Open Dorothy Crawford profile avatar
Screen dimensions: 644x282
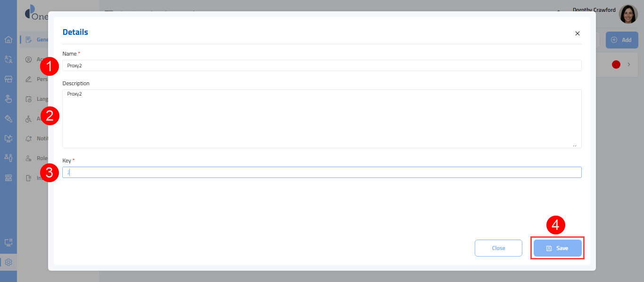pos(628,14)
